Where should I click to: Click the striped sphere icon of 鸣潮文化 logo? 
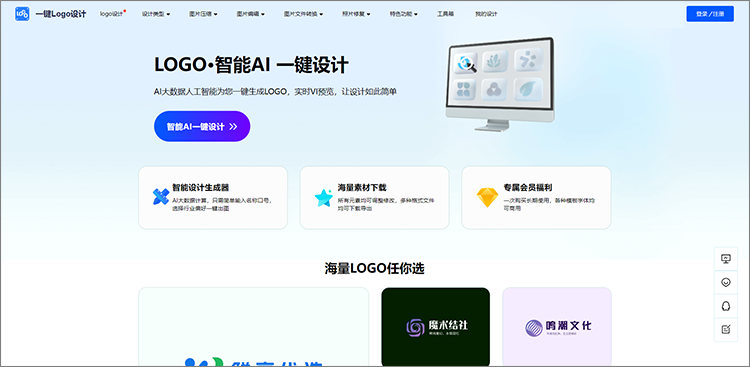tap(534, 328)
